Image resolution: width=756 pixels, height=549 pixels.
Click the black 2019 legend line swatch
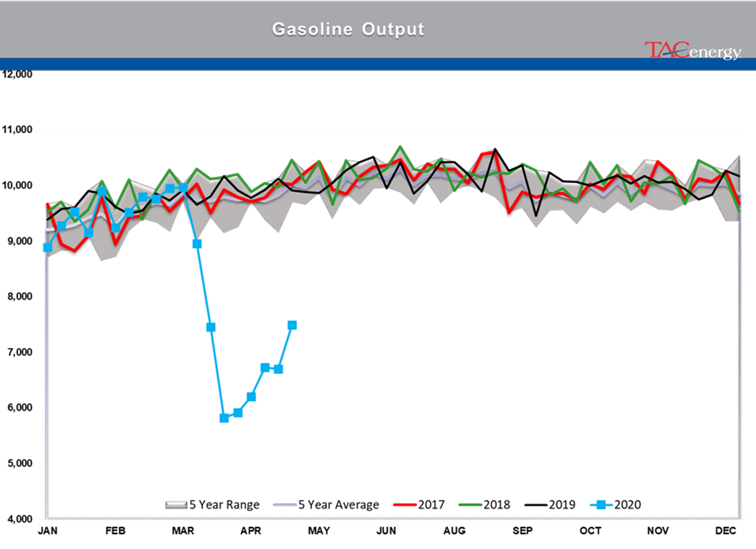[x=536, y=505]
